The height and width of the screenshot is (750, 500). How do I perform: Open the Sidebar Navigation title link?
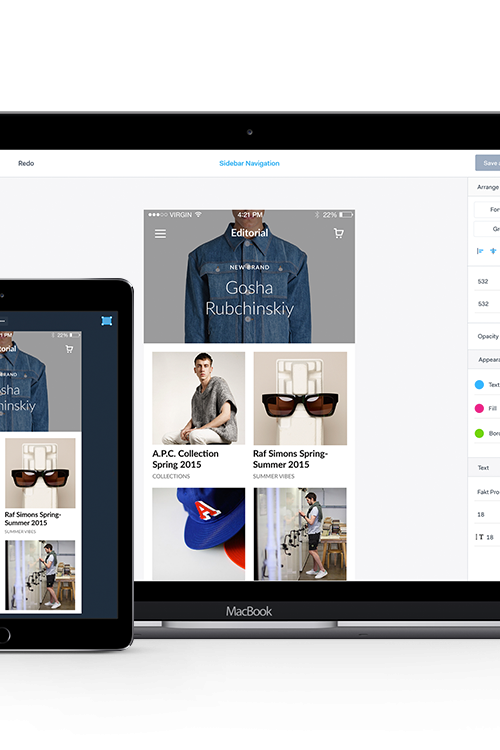tap(249, 163)
